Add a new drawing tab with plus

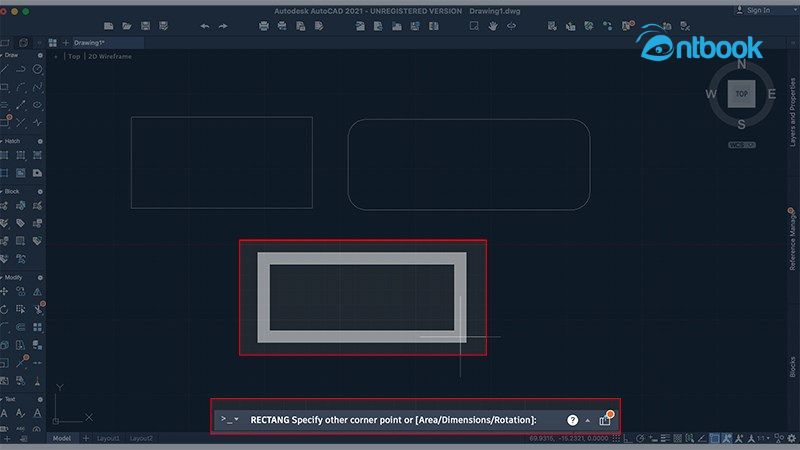tap(65, 43)
